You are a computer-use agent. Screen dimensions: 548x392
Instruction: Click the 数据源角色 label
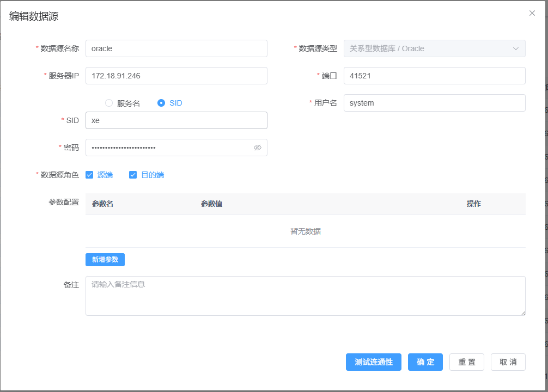(60, 175)
